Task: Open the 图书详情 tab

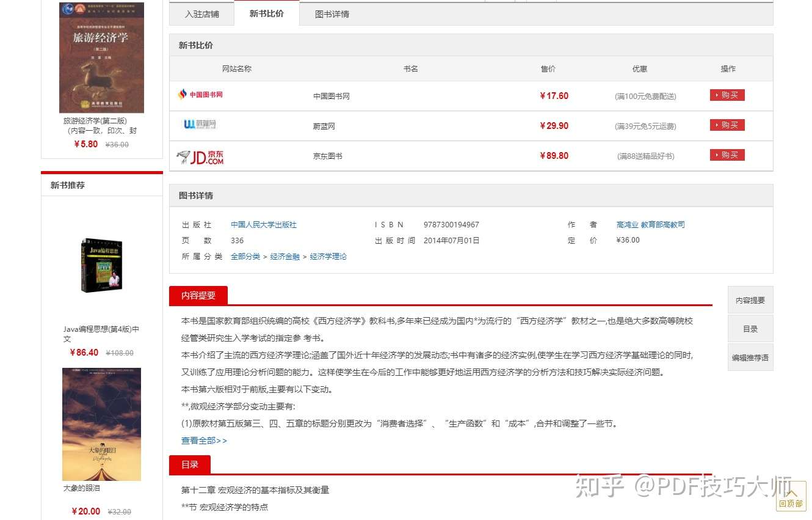Action: coord(332,13)
